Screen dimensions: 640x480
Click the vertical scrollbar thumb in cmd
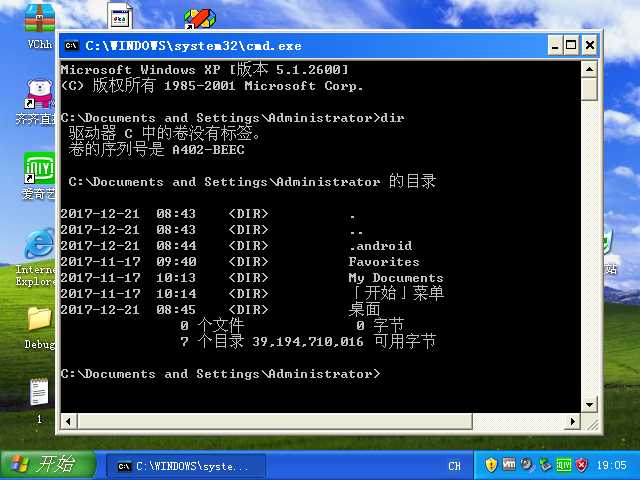click(589, 89)
